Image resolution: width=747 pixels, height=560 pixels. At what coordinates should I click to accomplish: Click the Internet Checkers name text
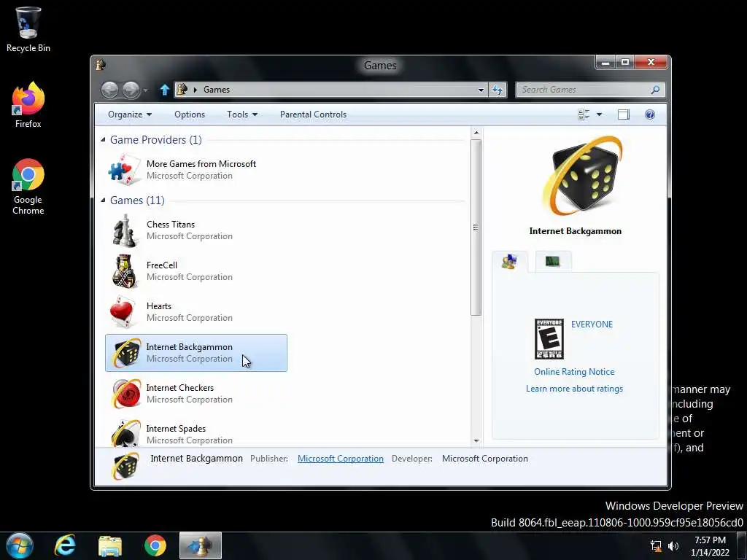(x=180, y=388)
